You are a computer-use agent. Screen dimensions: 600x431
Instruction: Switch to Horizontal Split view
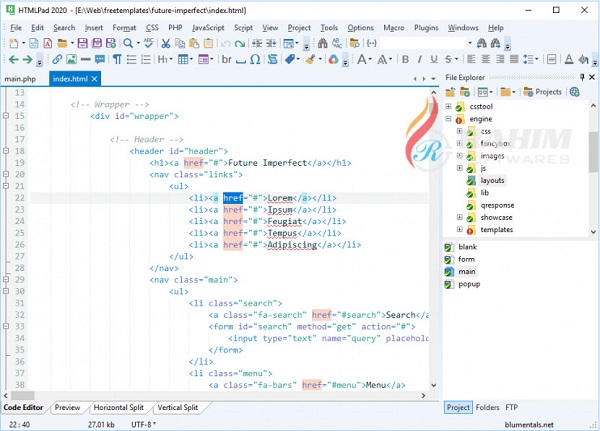click(117, 408)
